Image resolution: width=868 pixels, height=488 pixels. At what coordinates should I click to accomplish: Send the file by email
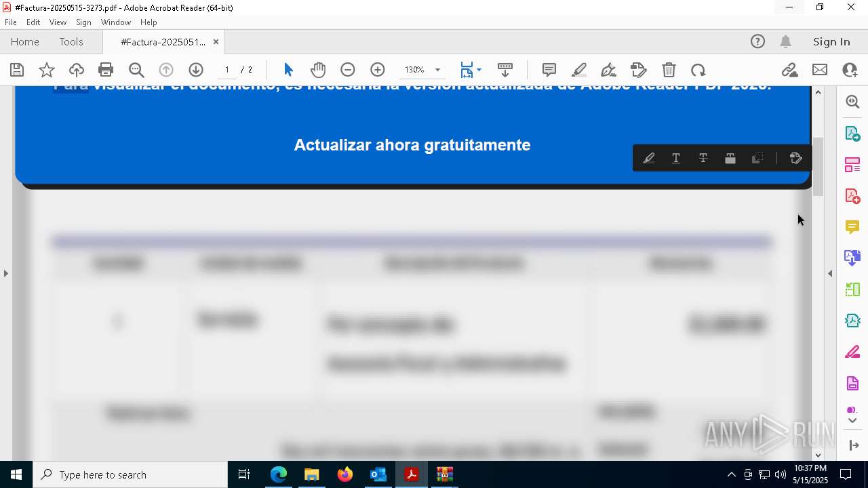click(820, 70)
